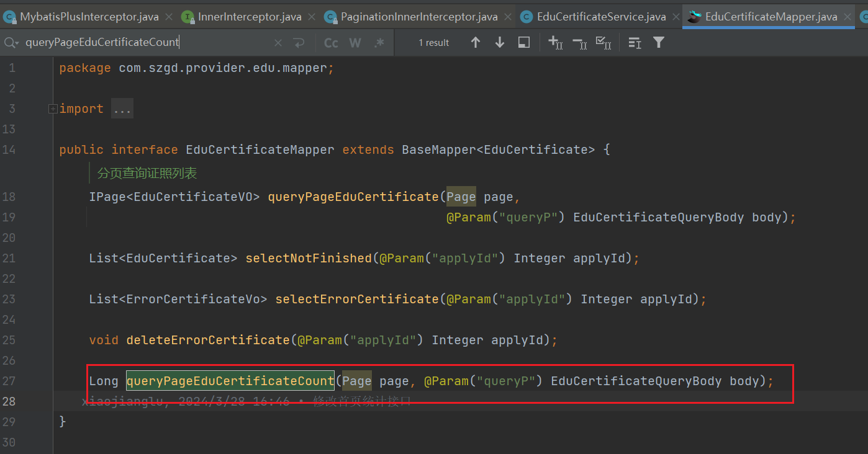Close the InnerInterceptor.java tab
Viewport: 868px width, 454px height.
coord(312,17)
